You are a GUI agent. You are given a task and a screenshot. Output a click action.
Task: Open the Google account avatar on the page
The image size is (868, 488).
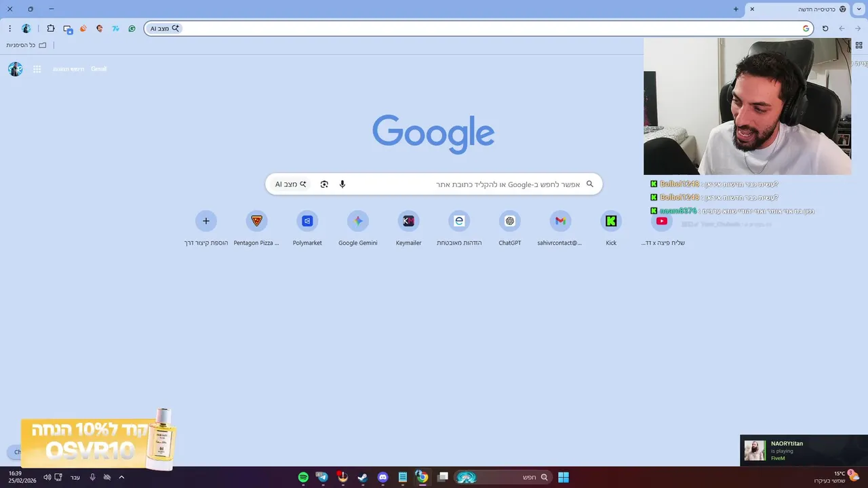coord(16,69)
